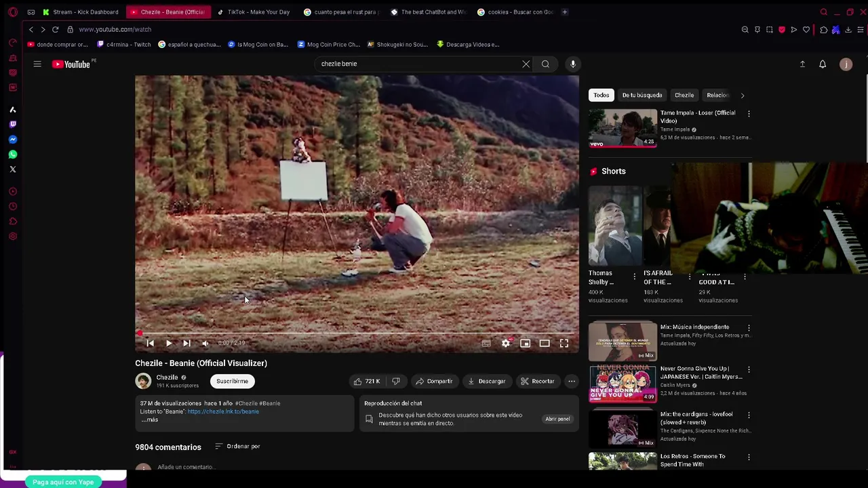Reload the page in browser toolbar
The height and width of the screenshot is (488, 868).
tap(56, 29)
